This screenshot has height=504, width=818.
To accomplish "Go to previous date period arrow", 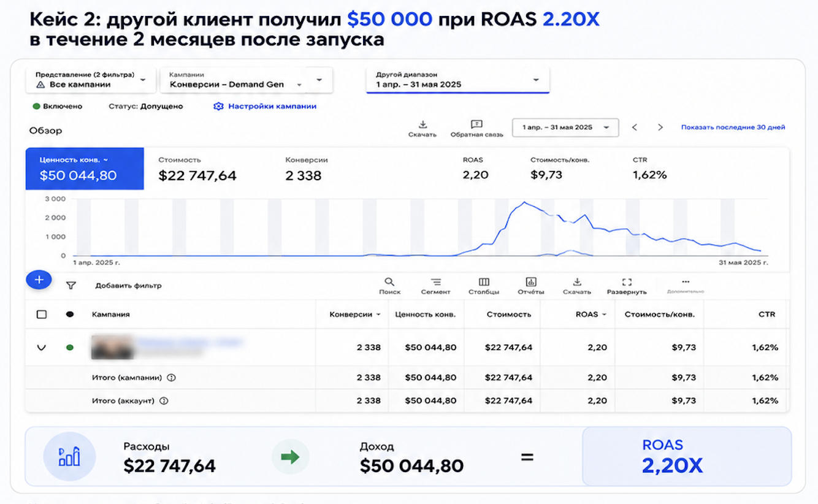I will pyautogui.click(x=635, y=128).
